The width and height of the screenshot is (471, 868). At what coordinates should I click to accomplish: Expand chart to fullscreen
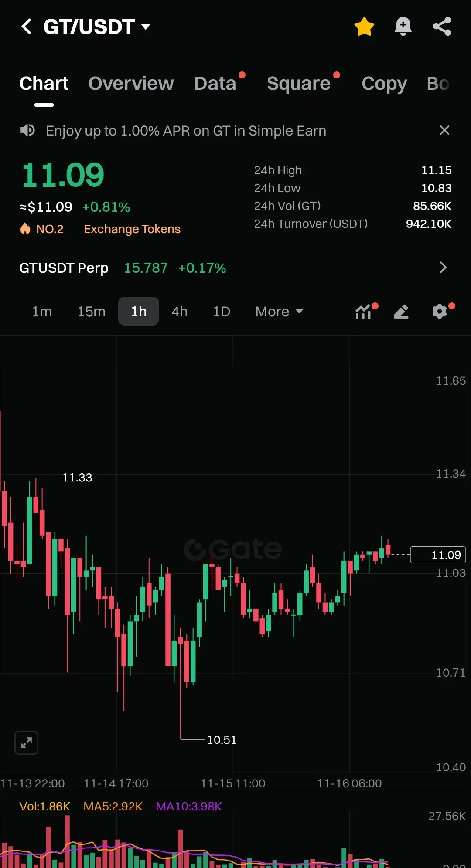pyautogui.click(x=26, y=743)
